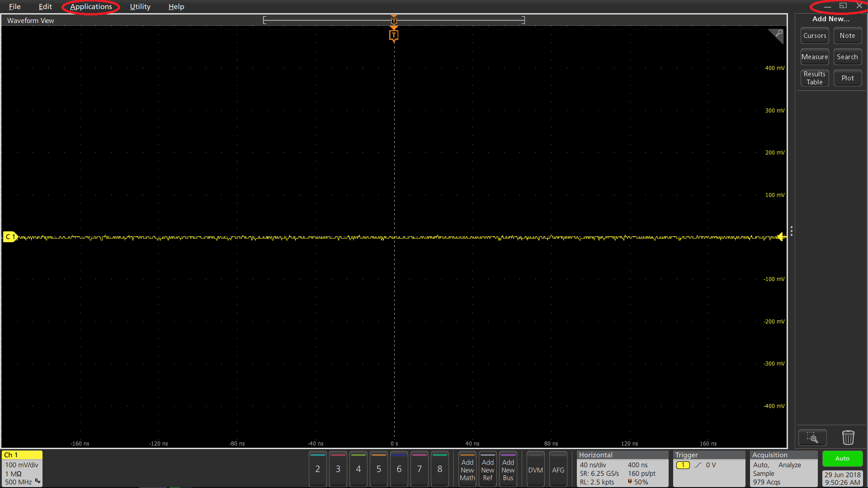
Task: Open the DVM digital voltmeter button
Action: (535, 470)
